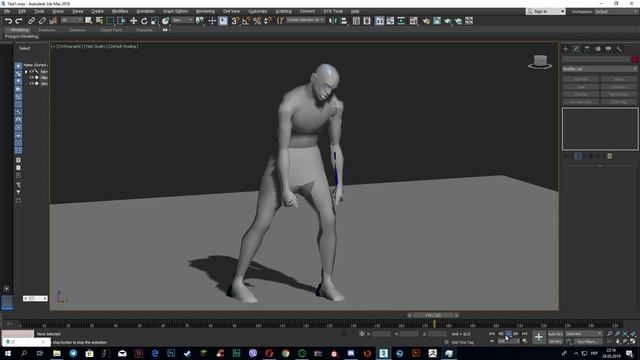Open the Material Editor
Viewport: 640px width, 360px height.
(414, 20)
